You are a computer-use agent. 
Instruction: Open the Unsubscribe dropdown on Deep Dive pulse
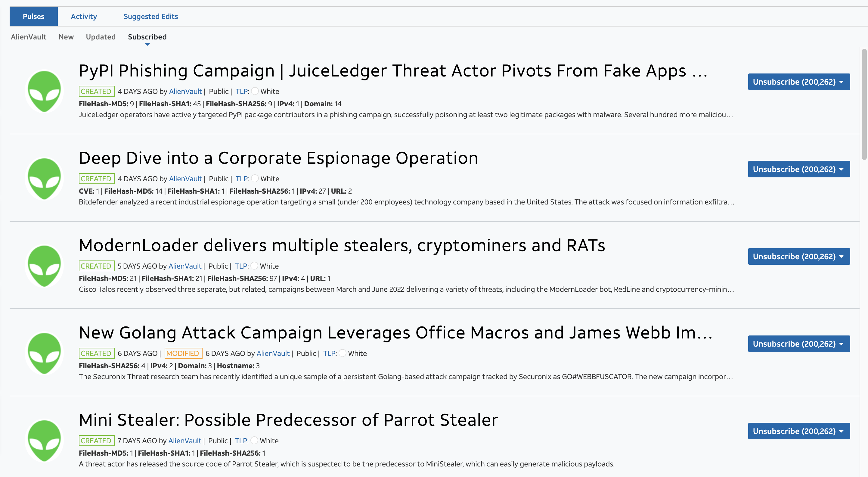(842, 169)
